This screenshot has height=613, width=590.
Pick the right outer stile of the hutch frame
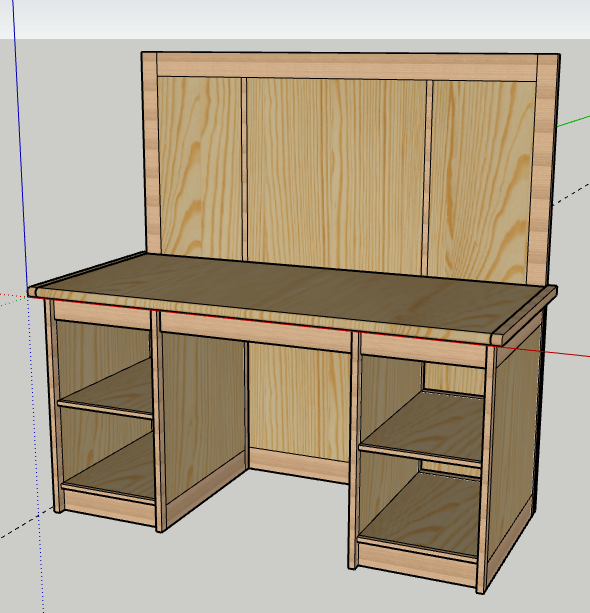544,170
